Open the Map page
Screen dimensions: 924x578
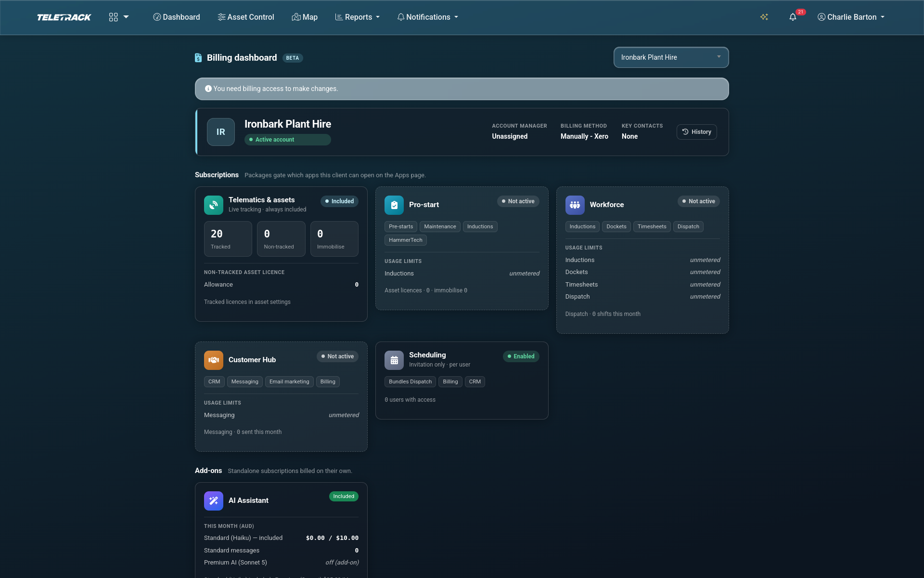(x=305, y=17)
